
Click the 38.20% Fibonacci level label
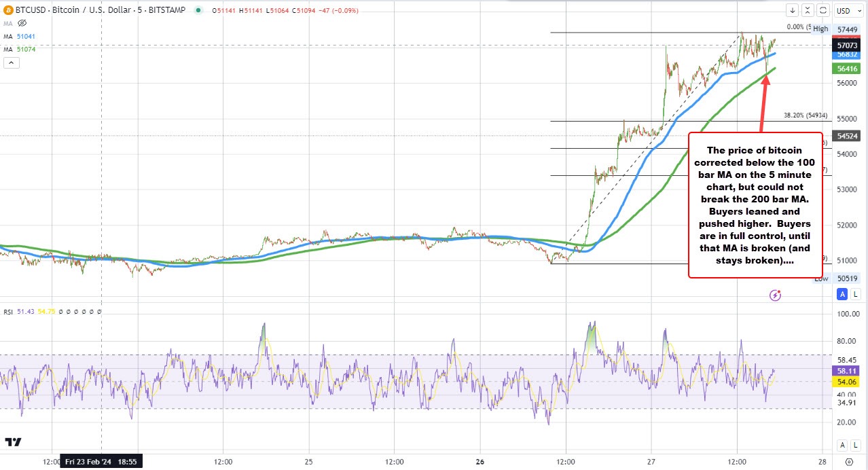click(806, 115)
